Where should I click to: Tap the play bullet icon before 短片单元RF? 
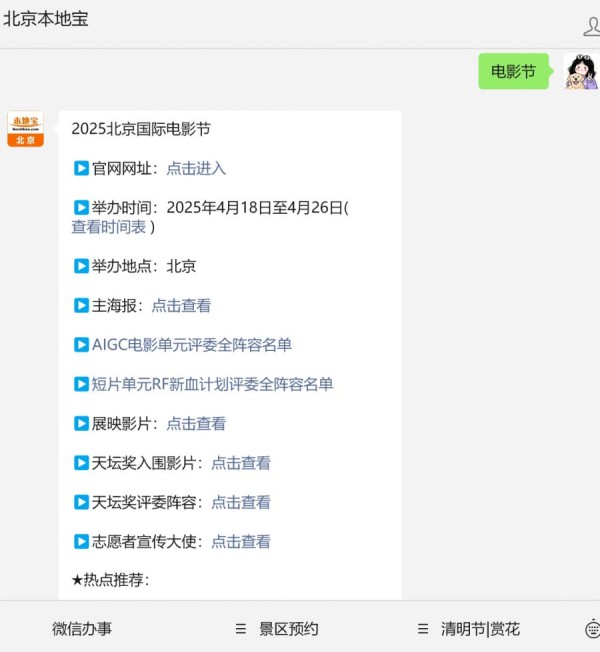(x=81, y=384)
